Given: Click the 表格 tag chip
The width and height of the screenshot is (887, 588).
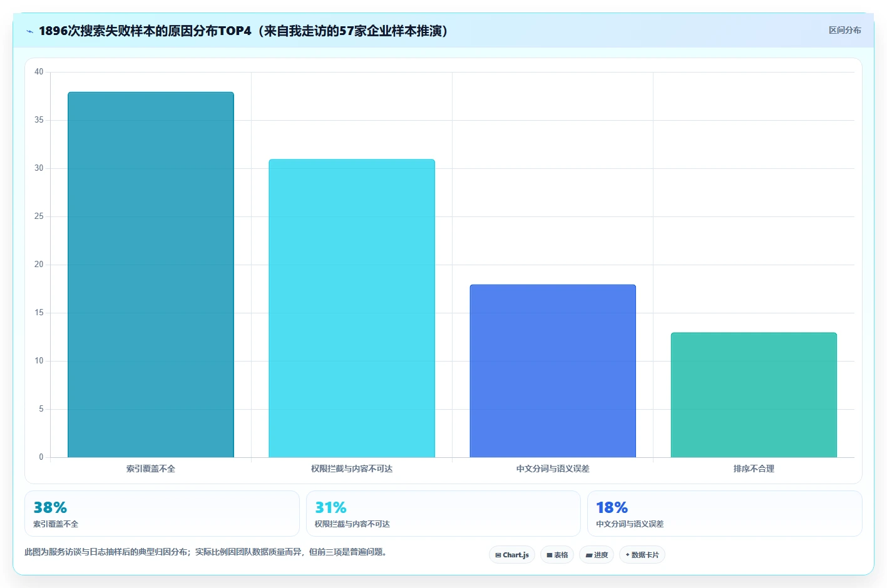Looking at the screenshot, I should pos(557,555).
